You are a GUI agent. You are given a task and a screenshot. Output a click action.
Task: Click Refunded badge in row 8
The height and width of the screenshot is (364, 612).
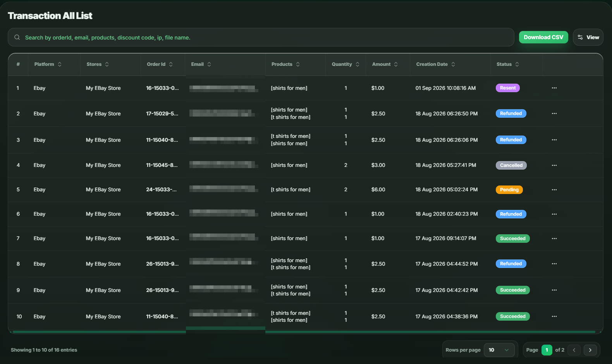[x=511, y=264]
